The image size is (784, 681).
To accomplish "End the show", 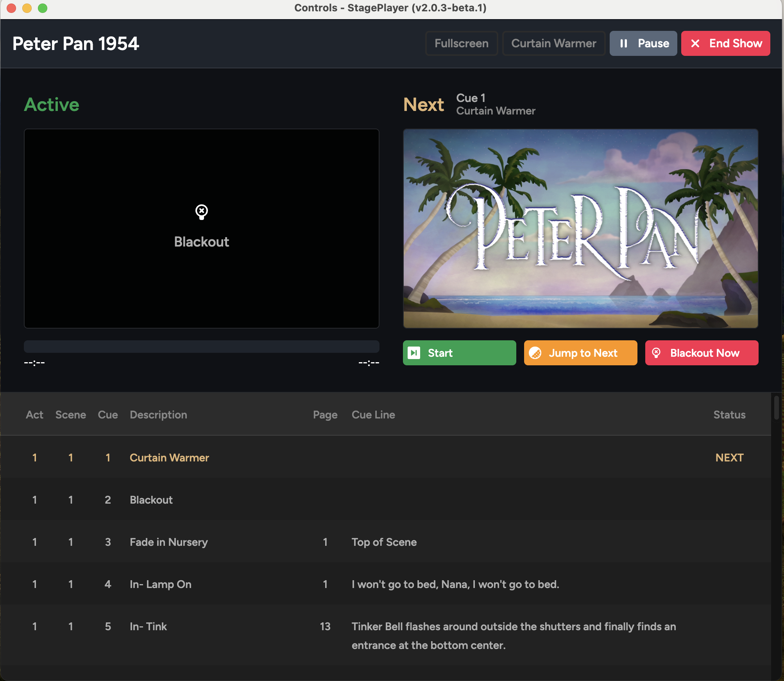I will 726,43.
